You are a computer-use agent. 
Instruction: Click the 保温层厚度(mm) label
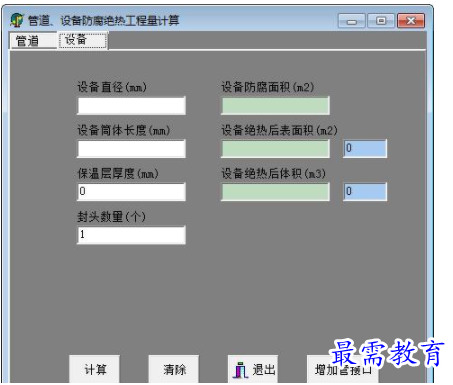pyautogui.click(x=118, y=173)
